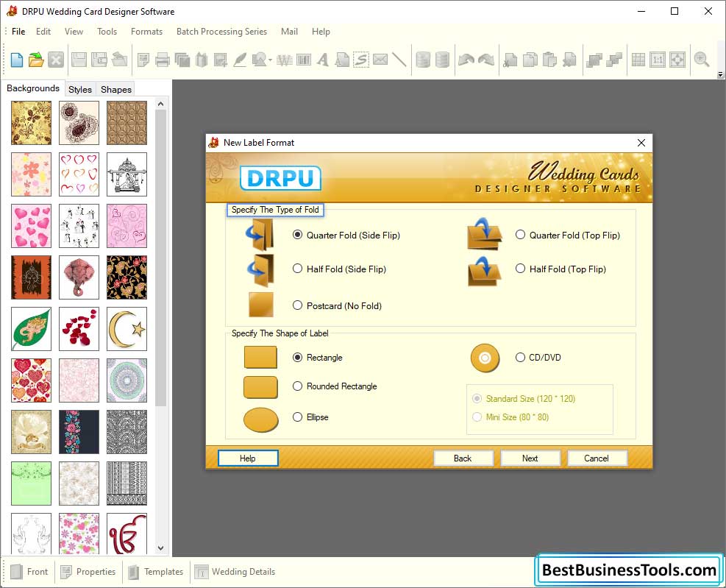726x588 pixels.
Task: Click the gray close-file X toolbar icon
Action: click(56, 60)
